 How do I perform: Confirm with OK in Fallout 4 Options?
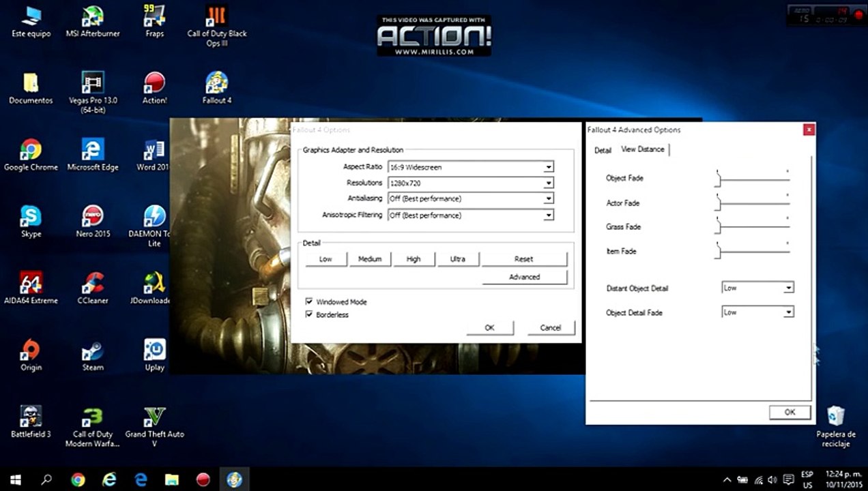pos(489,328)
